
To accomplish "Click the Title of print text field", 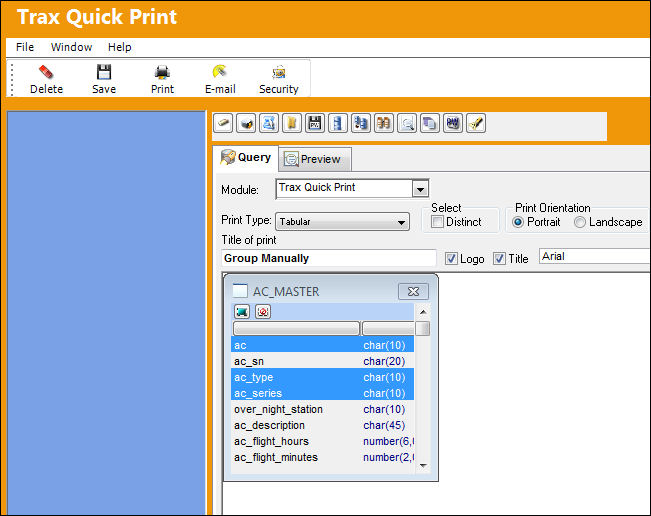I will tap(329, 258).
